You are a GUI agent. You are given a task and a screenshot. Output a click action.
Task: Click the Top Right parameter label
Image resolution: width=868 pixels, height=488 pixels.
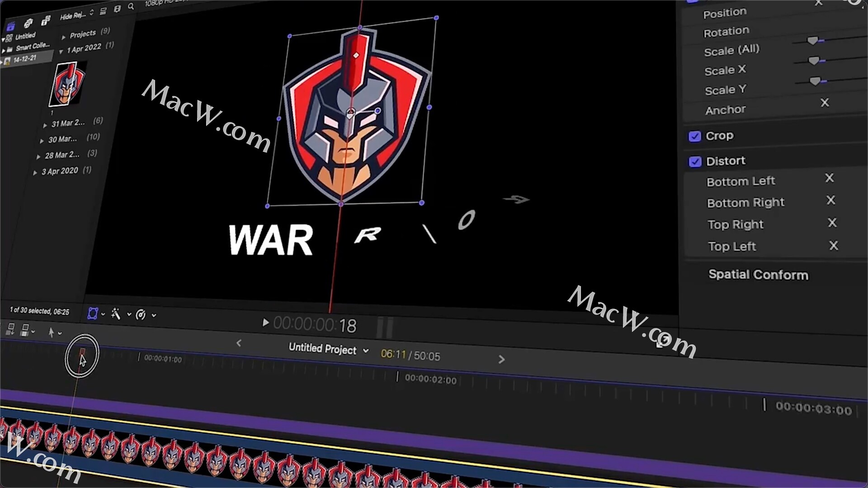[x=736, y=224]
